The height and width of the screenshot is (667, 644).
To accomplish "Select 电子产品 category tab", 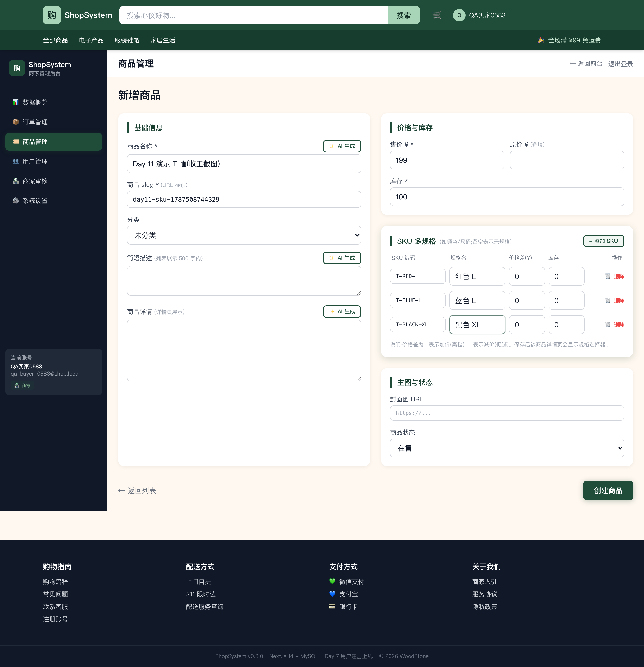I will pos(91,40).
